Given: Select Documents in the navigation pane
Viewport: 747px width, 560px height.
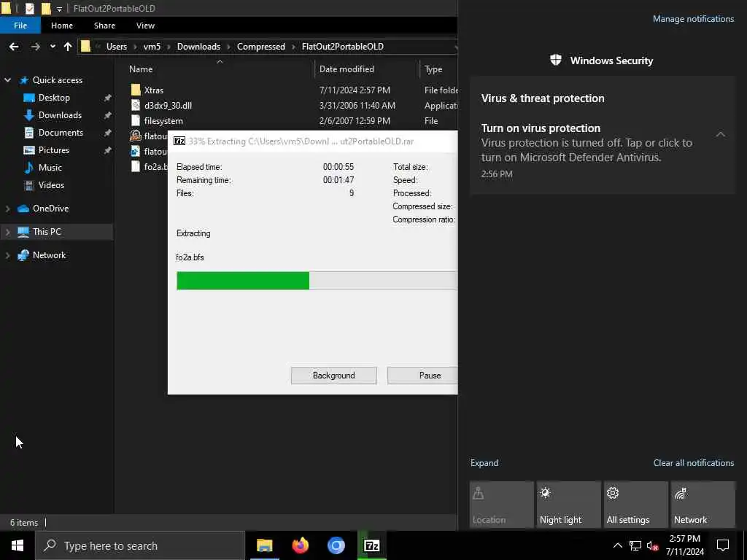Looking at the screenshot, I should pos(61,133).
